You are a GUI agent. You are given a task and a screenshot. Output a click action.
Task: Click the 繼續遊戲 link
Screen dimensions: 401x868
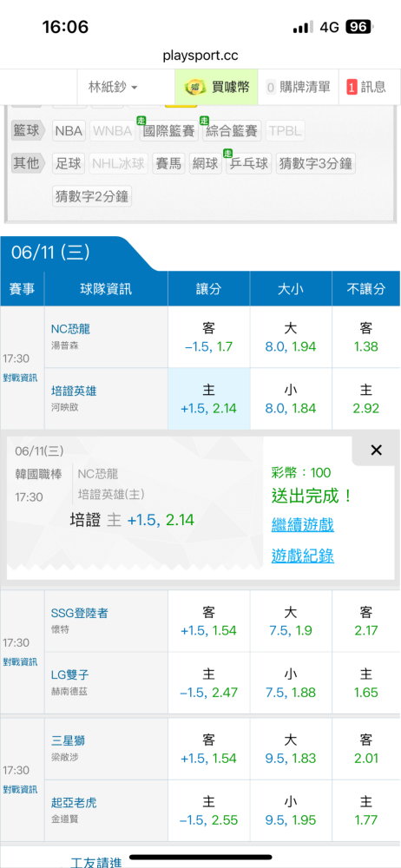pyautogui.click(x=302, y=525)
